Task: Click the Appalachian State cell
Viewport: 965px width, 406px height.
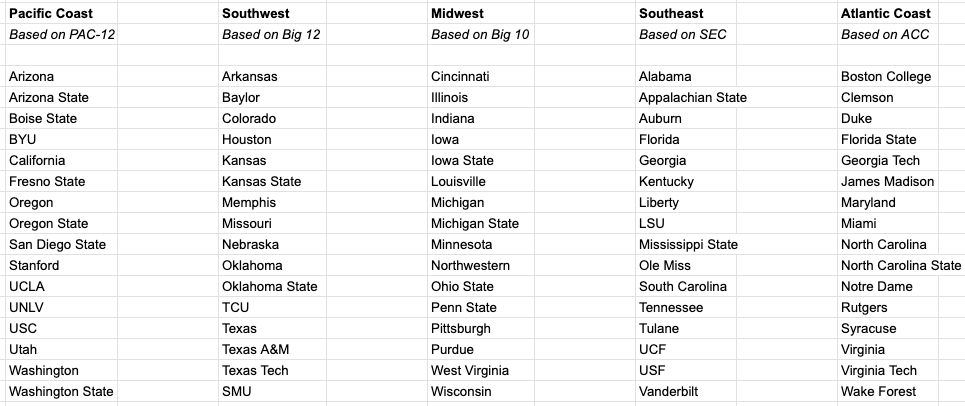Action: (693, 98)
